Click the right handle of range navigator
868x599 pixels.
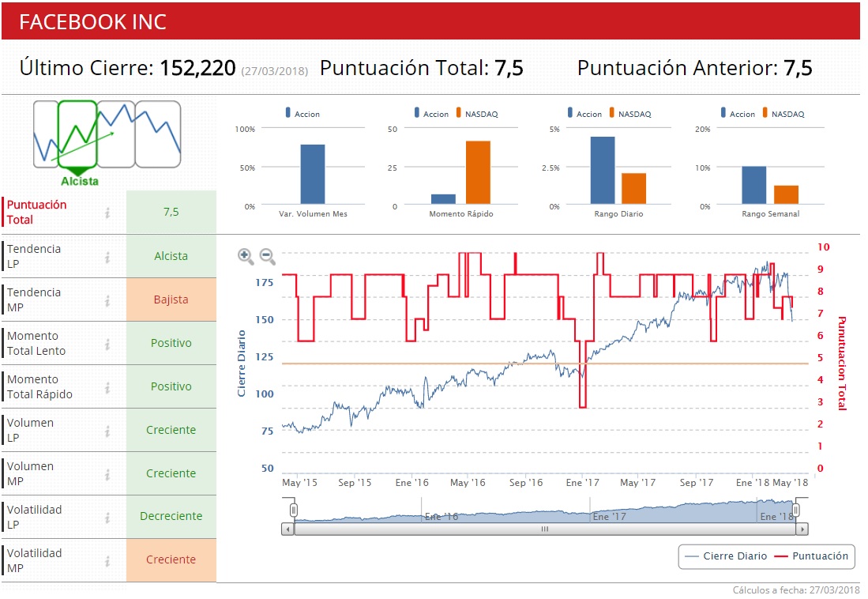[796, 509]
